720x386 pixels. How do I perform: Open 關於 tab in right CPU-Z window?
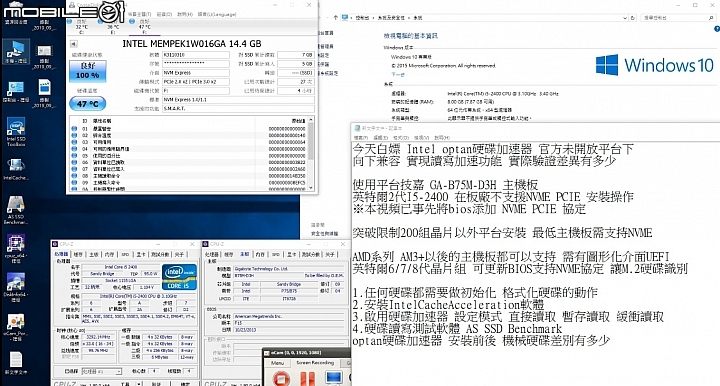click(330, 254)
